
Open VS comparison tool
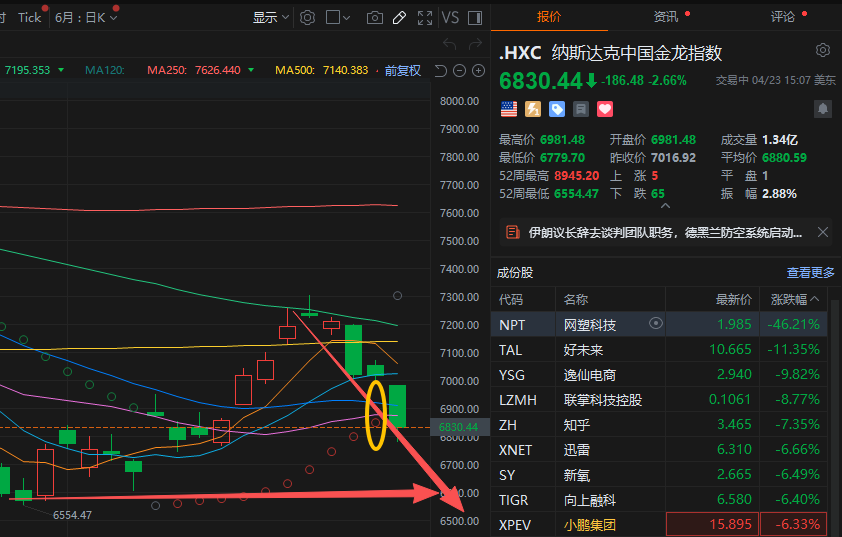(x=450, y=18)
